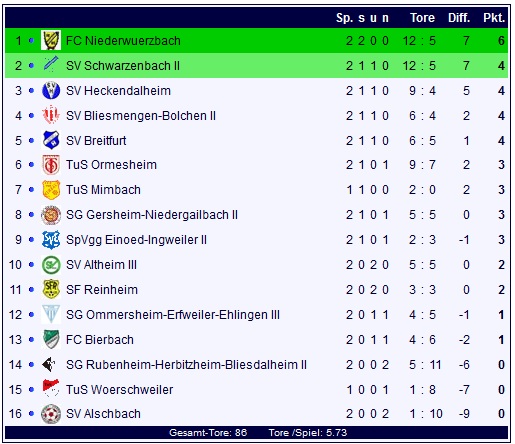
Task: Click the FC Niederwuerzbach club crest
Action: pyautogui.click(x=51, y=40)
